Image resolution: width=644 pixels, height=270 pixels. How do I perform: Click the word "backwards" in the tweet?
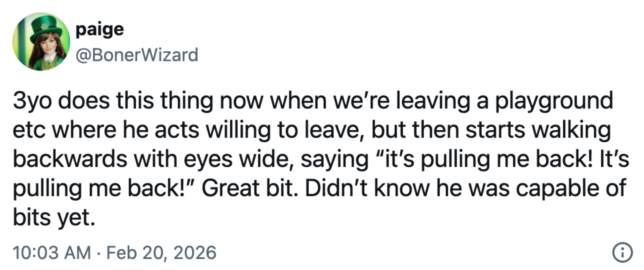pyautogui.click(x=70, y=159)
